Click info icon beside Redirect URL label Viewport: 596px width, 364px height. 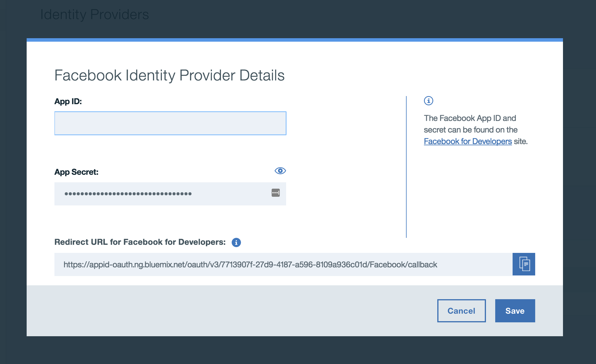click(236, 242)
